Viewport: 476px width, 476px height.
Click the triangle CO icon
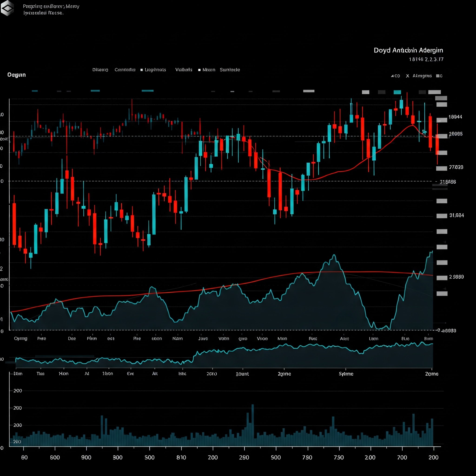(393, 76)
